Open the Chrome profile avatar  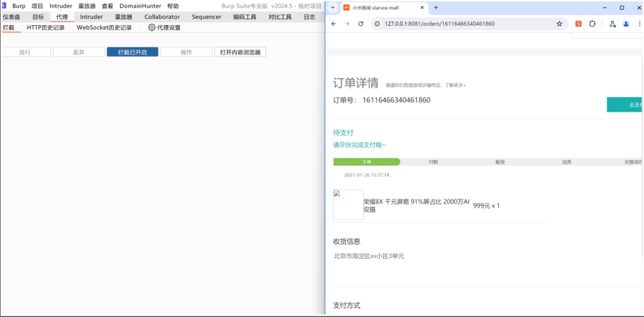tap(627, 24)
